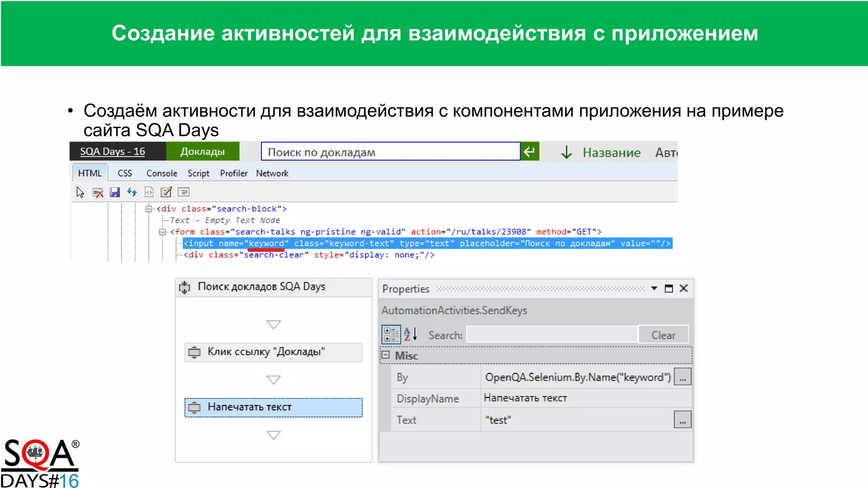Click the Clear button in Properties
868x488 pixels.
[x=663, y=335]
